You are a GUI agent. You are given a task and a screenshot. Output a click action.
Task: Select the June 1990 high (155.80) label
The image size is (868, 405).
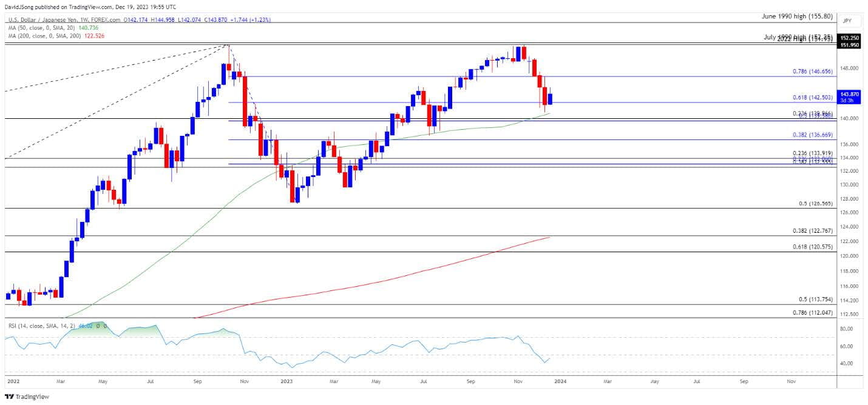tap(798, 17)
